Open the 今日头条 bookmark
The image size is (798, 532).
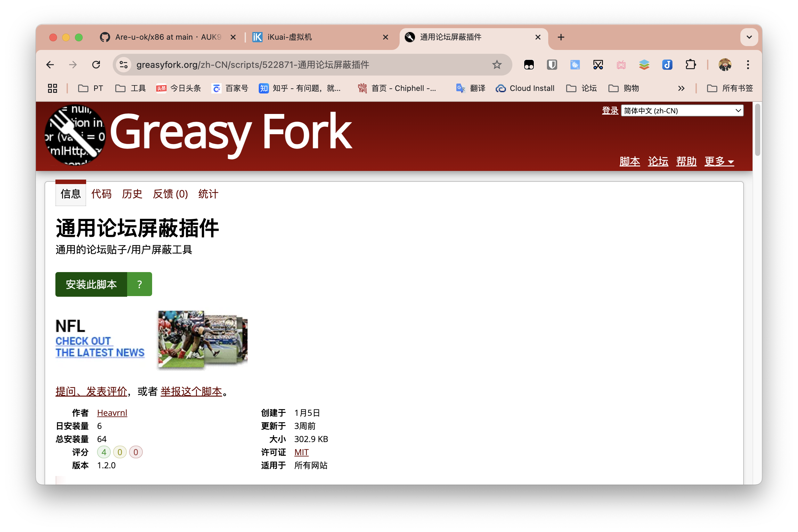[179, 89]
